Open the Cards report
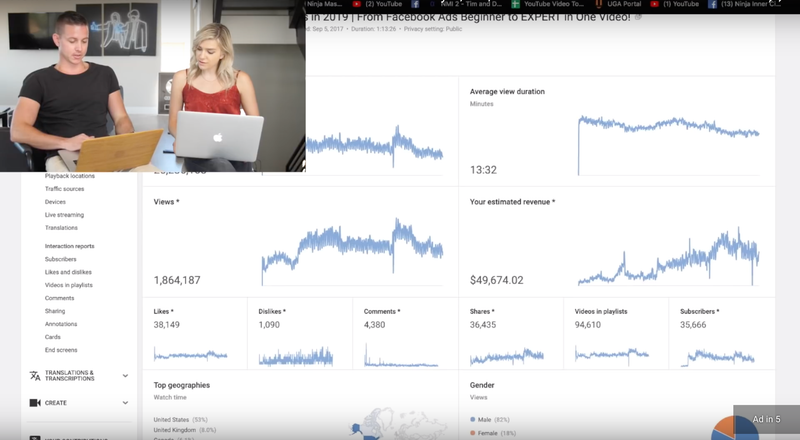 click(x=53, y=337)
